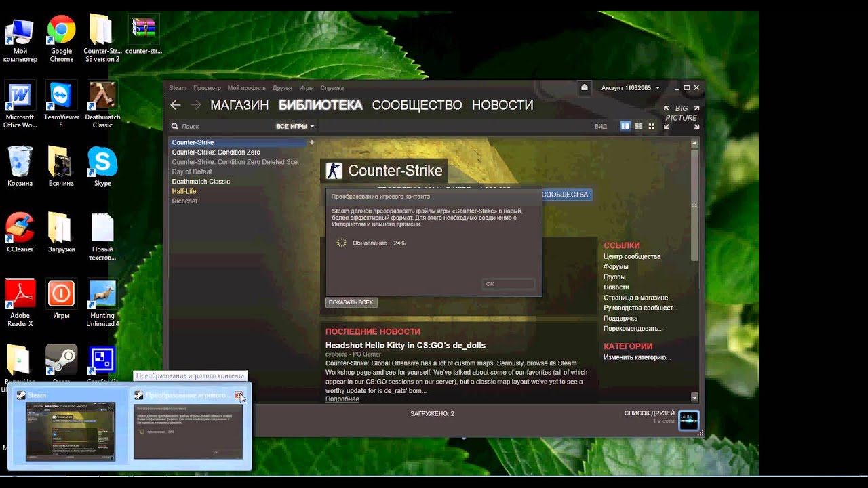Open the Игры menu
Viewport: 868px width, 488px height.
coord(307,88)
